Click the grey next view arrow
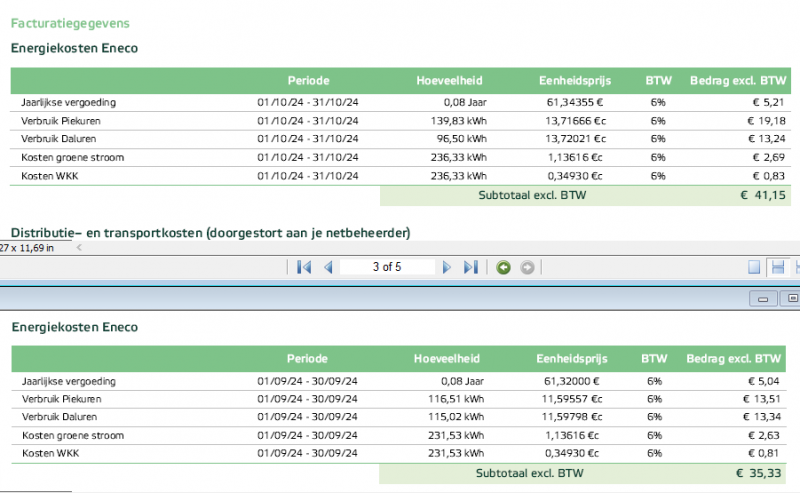Screen dimensions: 800x493 pyautogui.click(x=527, y=267)
